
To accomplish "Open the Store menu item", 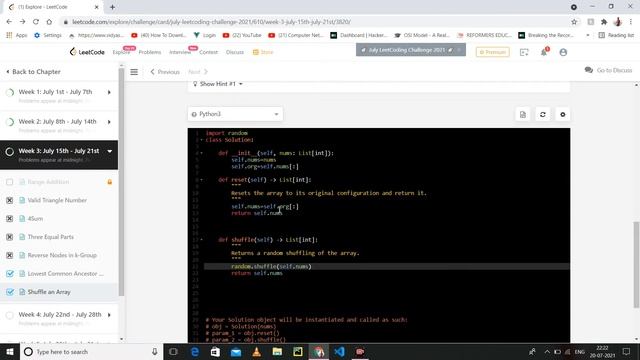I will [x=263, y=52].
